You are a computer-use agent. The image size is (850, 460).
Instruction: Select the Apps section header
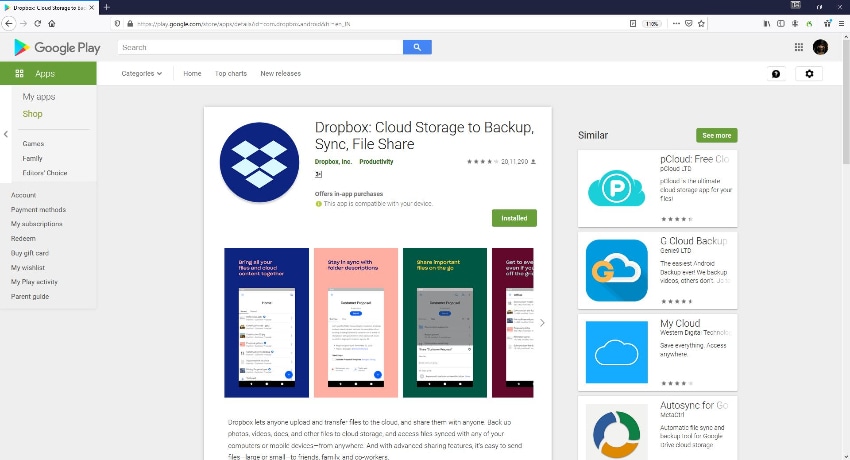48,73
